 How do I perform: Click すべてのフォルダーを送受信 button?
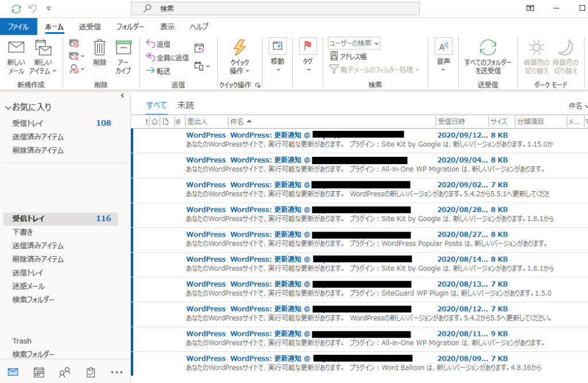(x=488, y=57)
